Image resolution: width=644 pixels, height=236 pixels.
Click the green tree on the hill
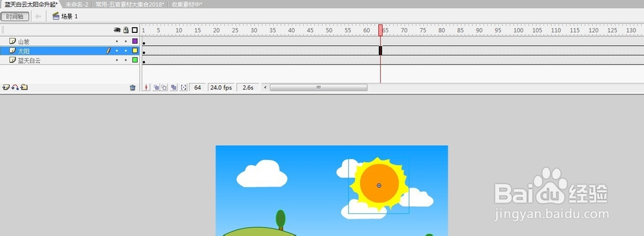click(281, 220)
